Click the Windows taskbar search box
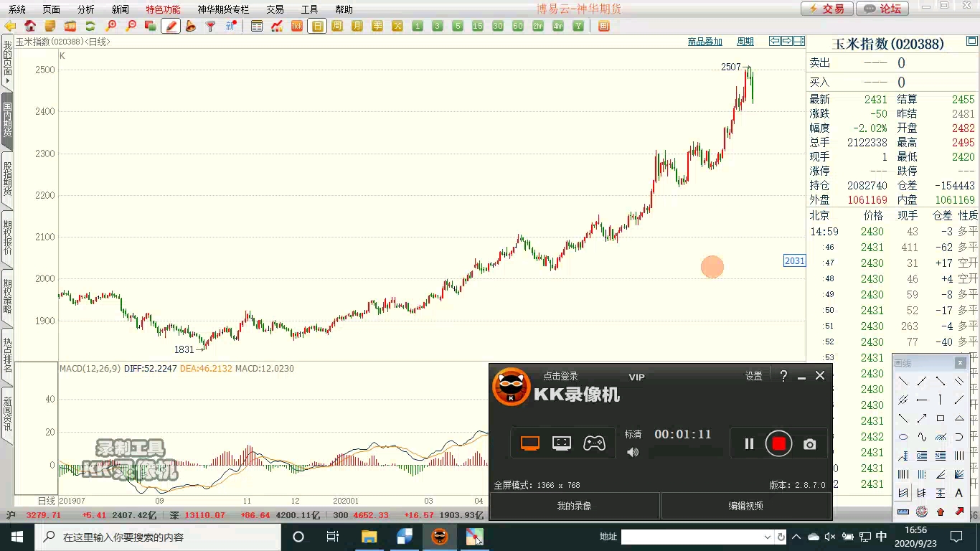The height and width of the screenshot is (551, 980). click(158, 537)
